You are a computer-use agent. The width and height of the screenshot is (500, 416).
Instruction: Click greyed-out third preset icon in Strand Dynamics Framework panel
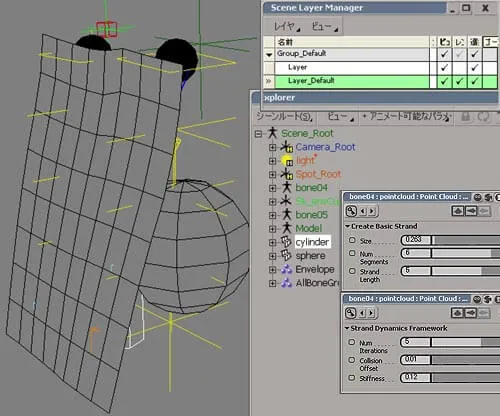(484, 313)
